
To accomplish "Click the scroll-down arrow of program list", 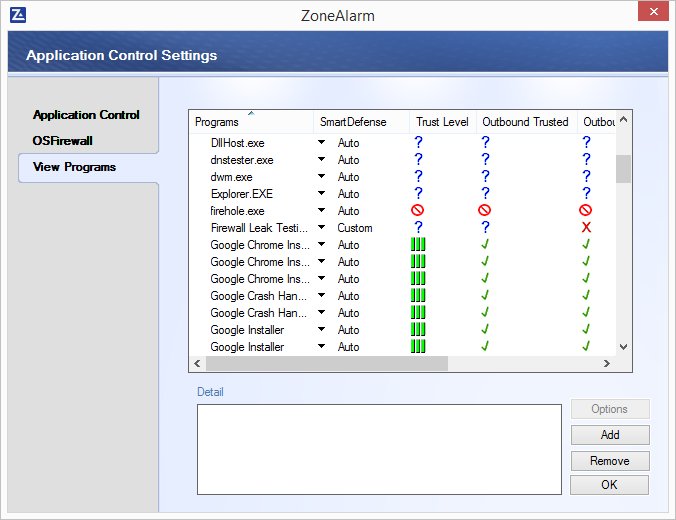I will pos(623,347).
